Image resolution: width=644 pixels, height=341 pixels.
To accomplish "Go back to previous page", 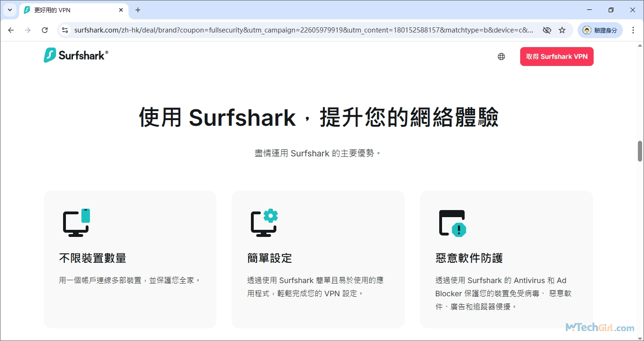I will (11, 30).
